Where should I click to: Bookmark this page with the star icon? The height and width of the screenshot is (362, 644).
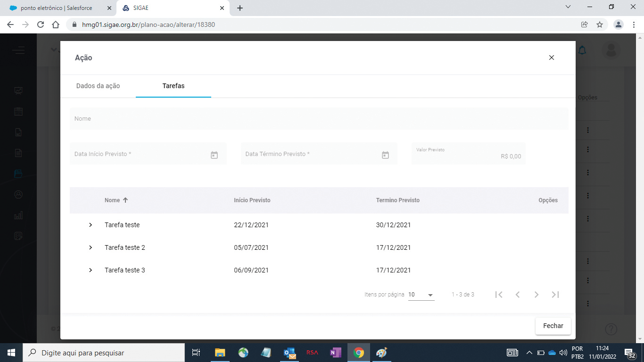[x=600, y=25]
